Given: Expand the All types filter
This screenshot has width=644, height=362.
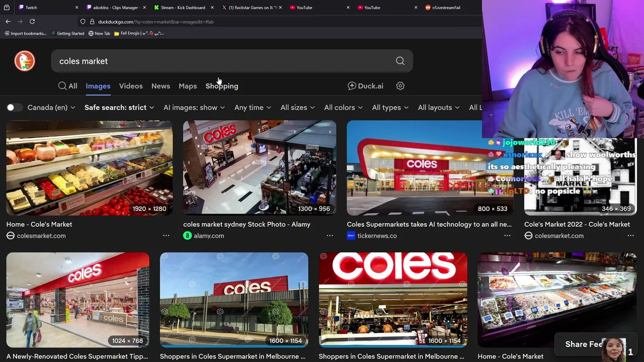Looking at the screenshot, I should pyautogui.click(x=390, y=108).
